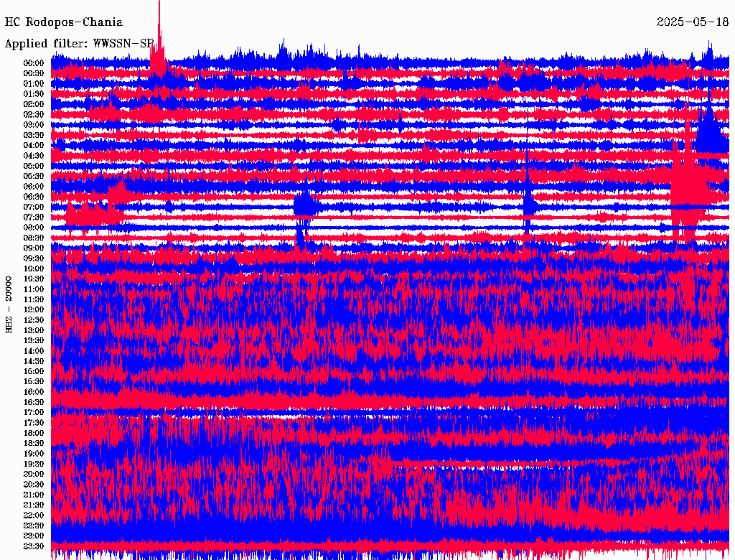Select the 19:00 time row label
Screen dimensions: 735x560
point(34,454)
